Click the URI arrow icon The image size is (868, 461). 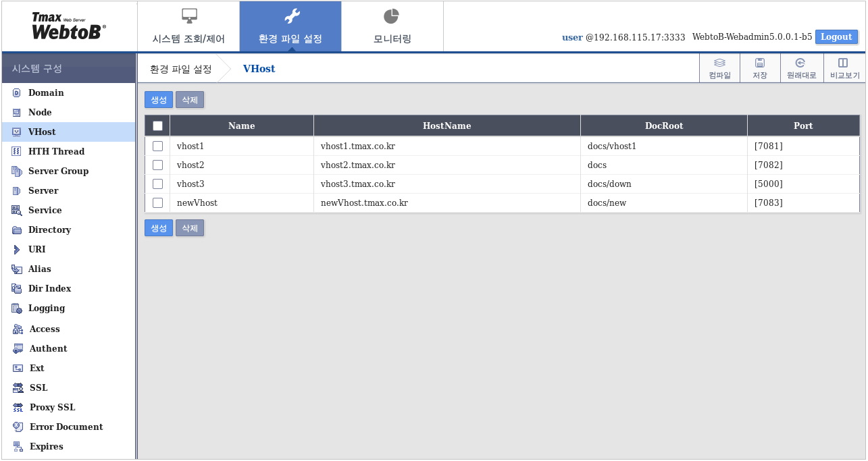click(x=17, y=250)
